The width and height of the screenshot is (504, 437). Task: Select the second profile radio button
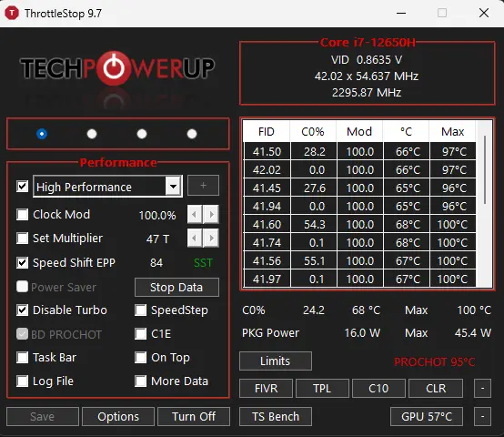[92, 134]
